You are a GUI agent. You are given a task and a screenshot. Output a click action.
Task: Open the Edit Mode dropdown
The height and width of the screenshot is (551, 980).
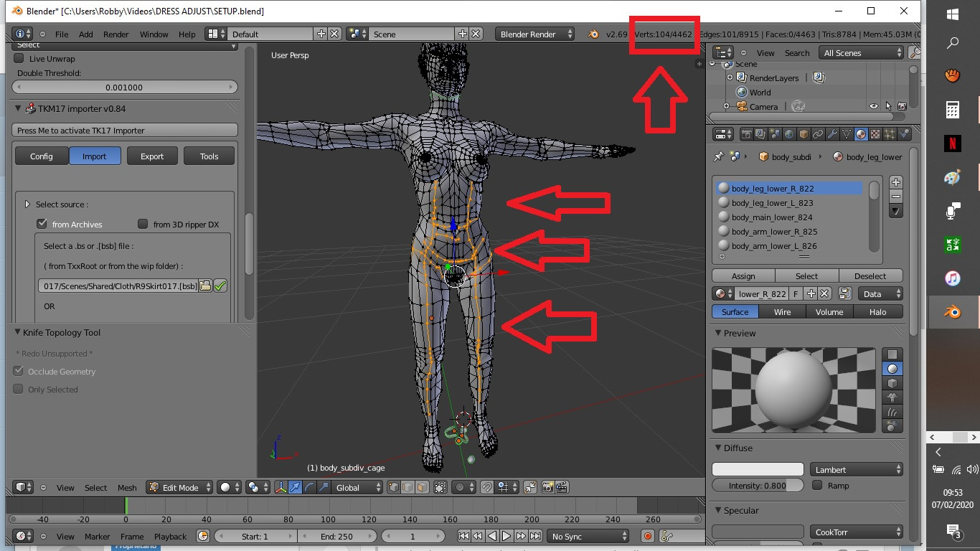point(180,488)
